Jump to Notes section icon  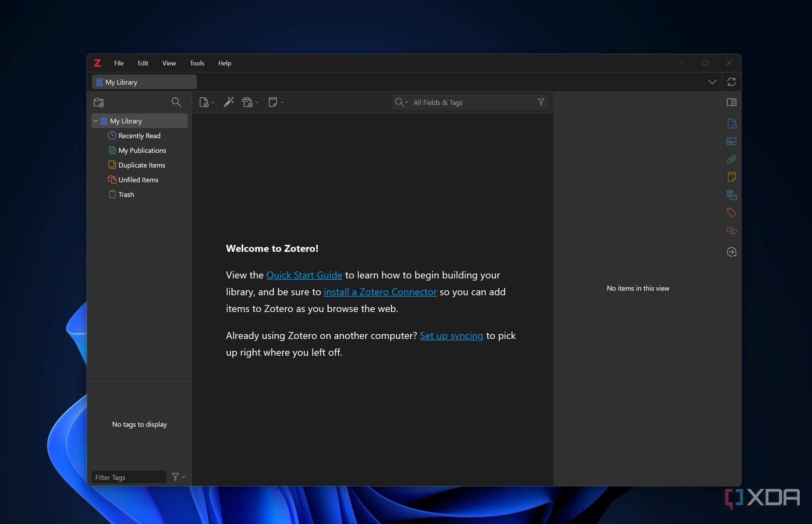(x=732, y=177)
